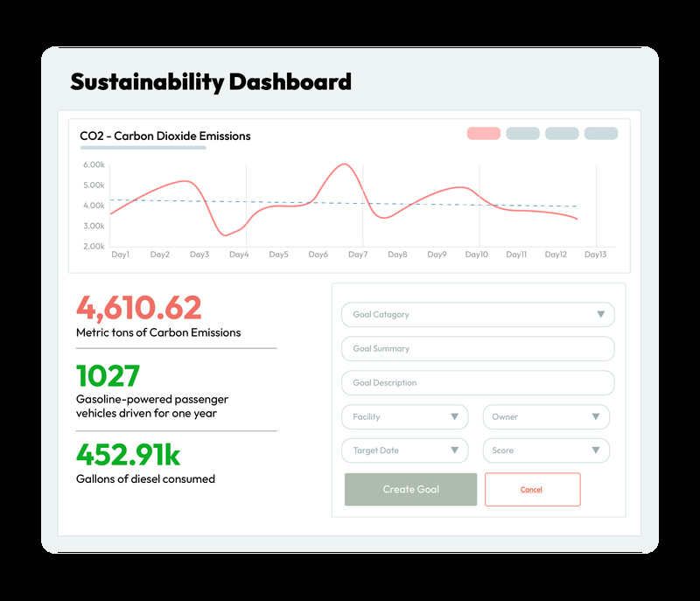Focus the Goal Description input field
Screen dimensions: 700x601
(x=477, y=383)
